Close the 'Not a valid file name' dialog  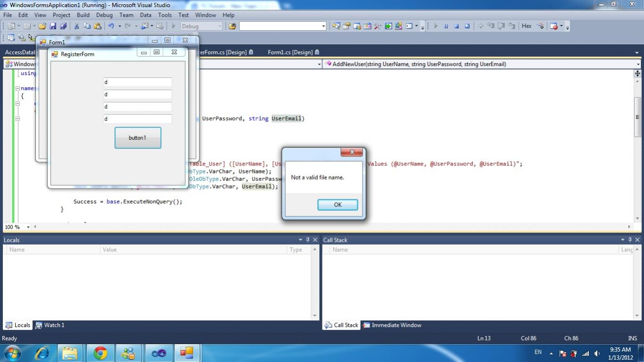[x=352, y=152]
